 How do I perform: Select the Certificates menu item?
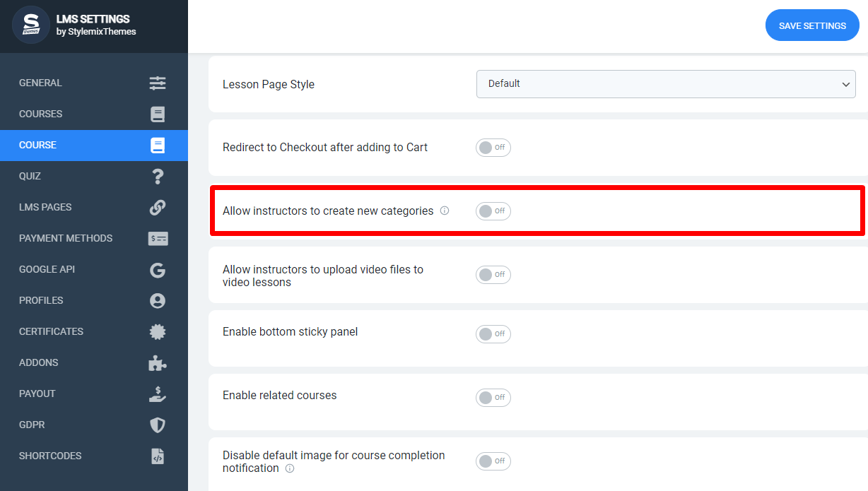point(94,331)
